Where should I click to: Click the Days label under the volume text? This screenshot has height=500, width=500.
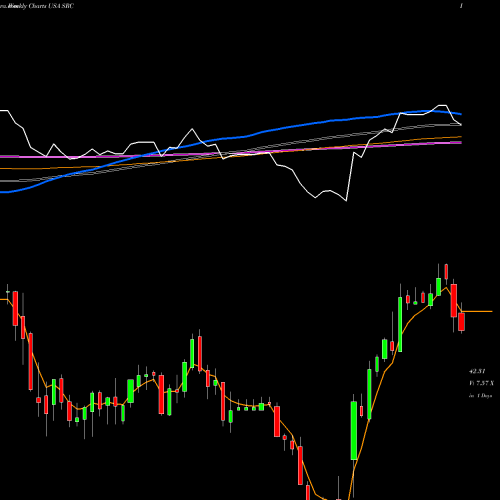pyautogui.click(x=481, y=396)
